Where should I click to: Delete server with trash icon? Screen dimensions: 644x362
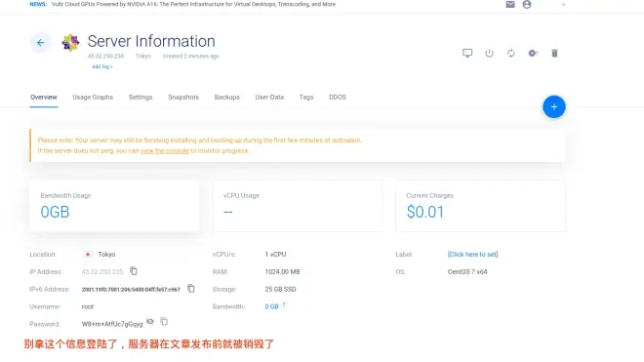554,53
